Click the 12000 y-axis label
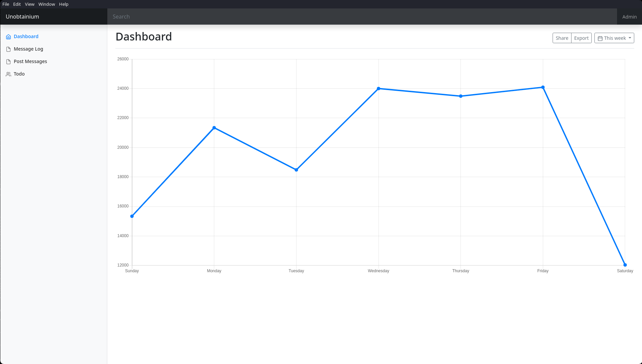The height and width of the screenshot is (364, 642). [123, 265]
